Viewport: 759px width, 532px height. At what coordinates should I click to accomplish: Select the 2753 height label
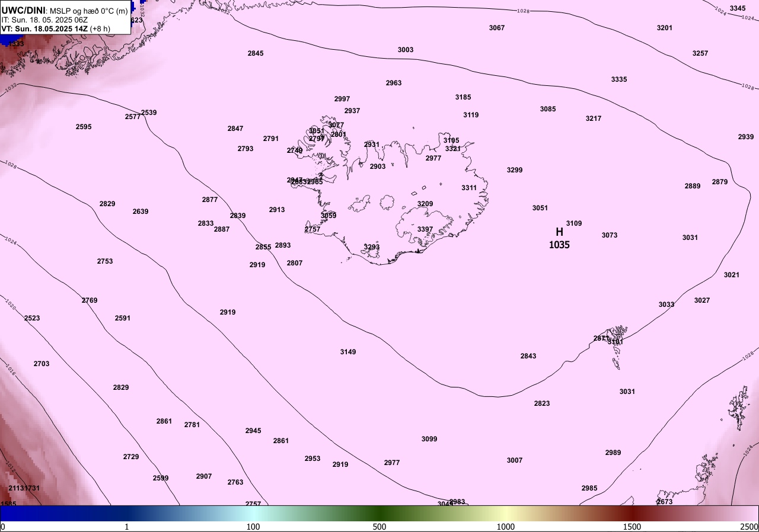105,261
